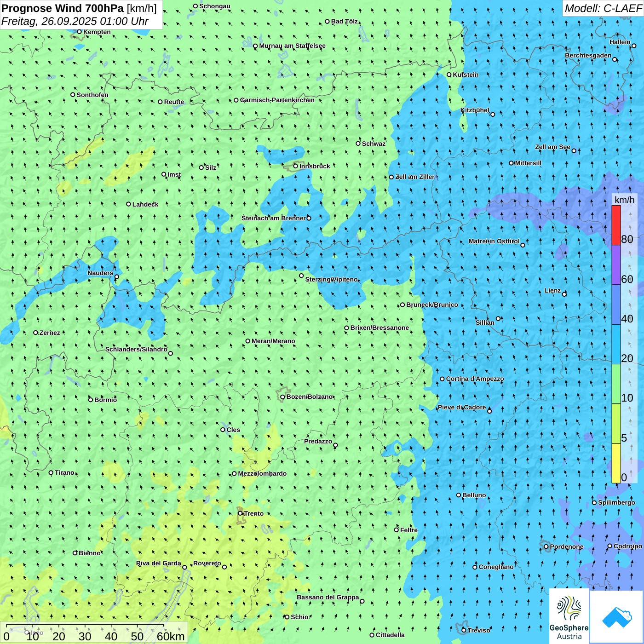Screen dimensions: 644x644
Task: Click the GeoSphere Austria logo
Action: coord(569,616)
